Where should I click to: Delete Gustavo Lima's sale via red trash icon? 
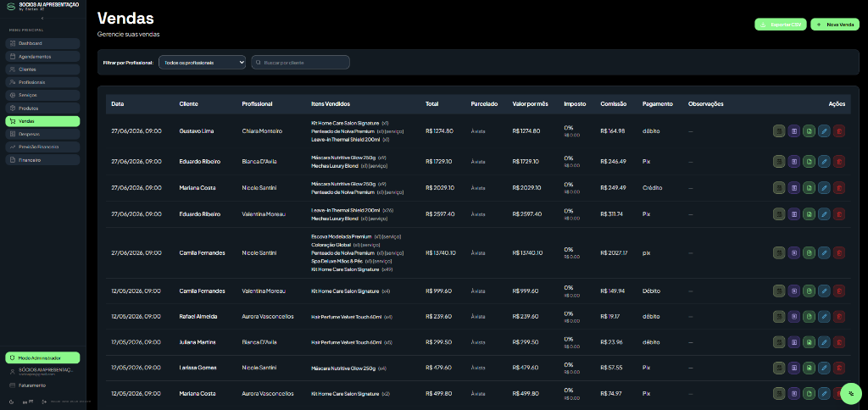click(x=838, y=131)
